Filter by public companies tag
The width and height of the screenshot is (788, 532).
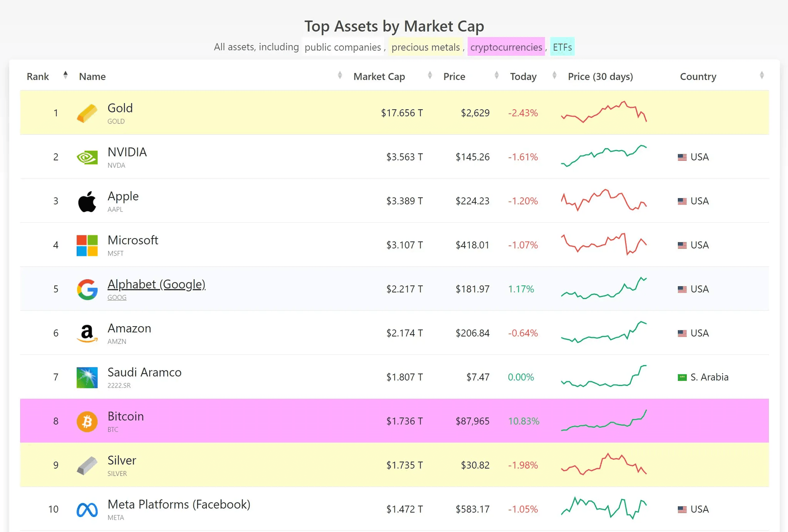(x=343, y=47)
